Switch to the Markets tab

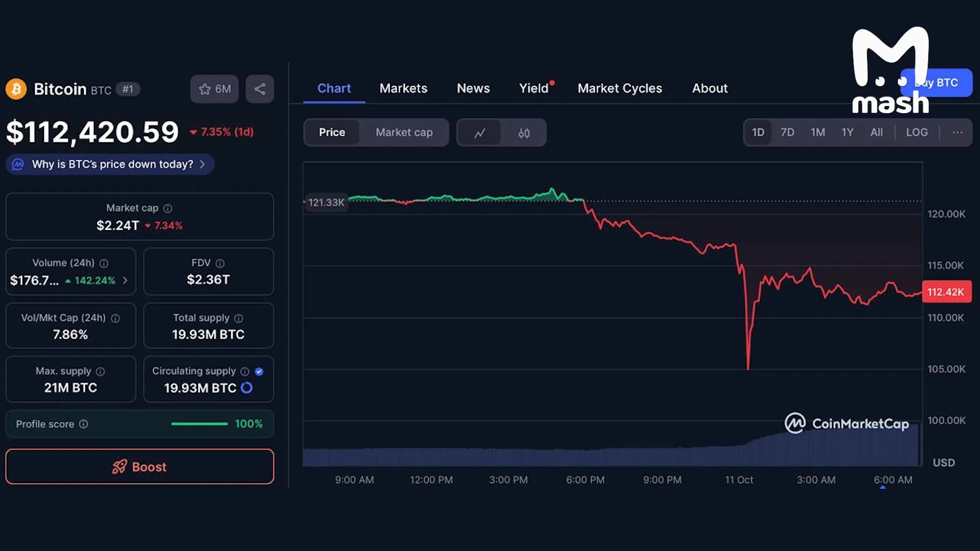coord(403,88)
